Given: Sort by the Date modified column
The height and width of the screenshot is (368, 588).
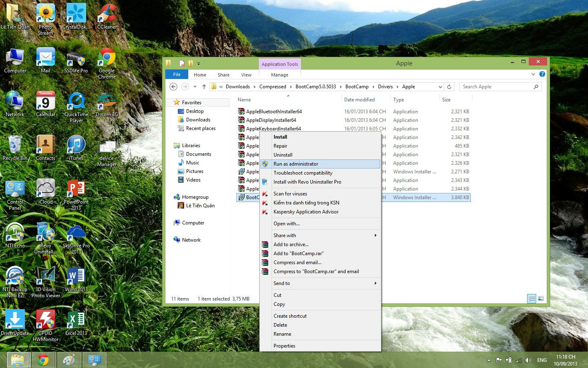Looking at the screenshot, I should (365, 99).
